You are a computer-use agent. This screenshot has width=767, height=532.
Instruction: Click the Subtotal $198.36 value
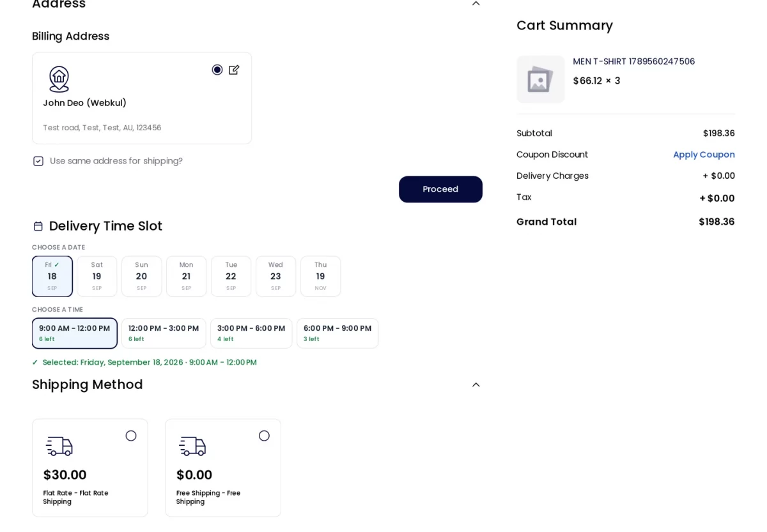[x=719, y=133]
